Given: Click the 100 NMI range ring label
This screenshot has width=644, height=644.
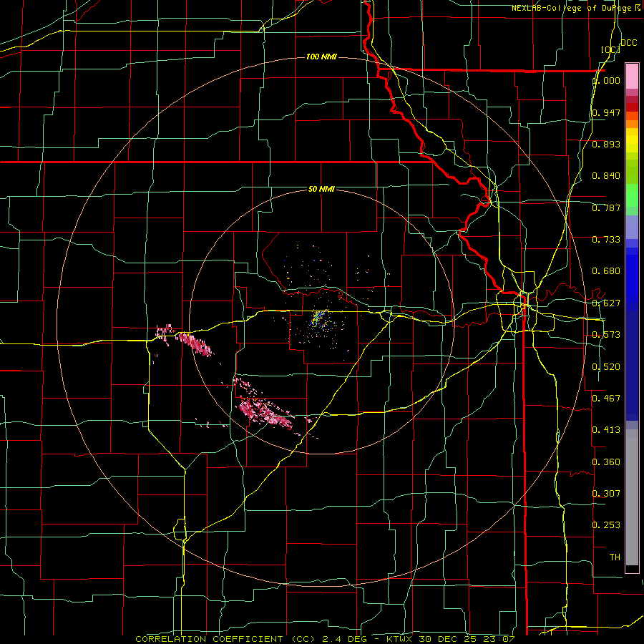Looking at the screenshot, I should pyautogui.click(x=321, y=57).
